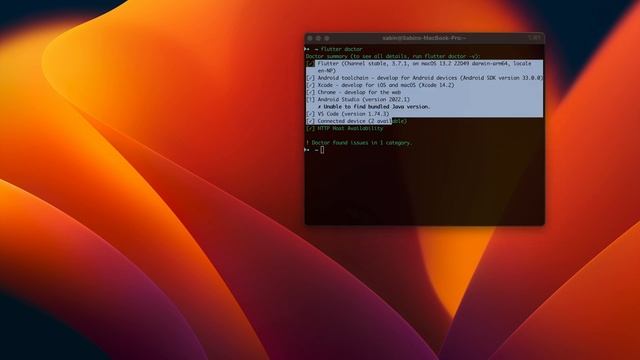
Task: Click the 'Connected device (2 available)' line
Action: pos(356,121)
